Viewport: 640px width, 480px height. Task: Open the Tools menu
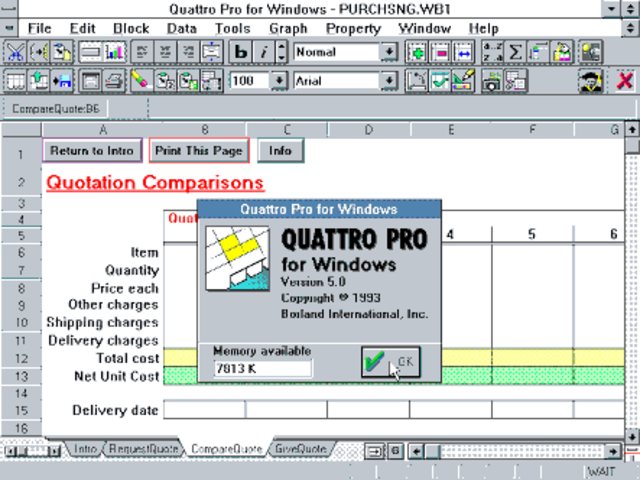point(233,29)
